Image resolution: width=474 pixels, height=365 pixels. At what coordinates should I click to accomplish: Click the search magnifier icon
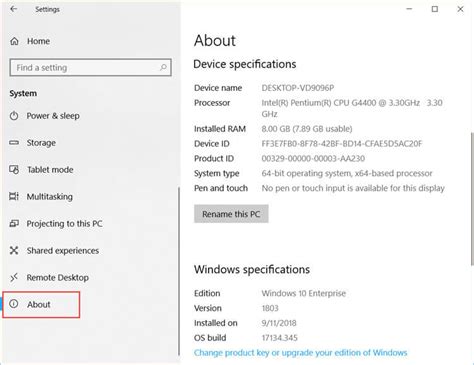click(163, 67)
